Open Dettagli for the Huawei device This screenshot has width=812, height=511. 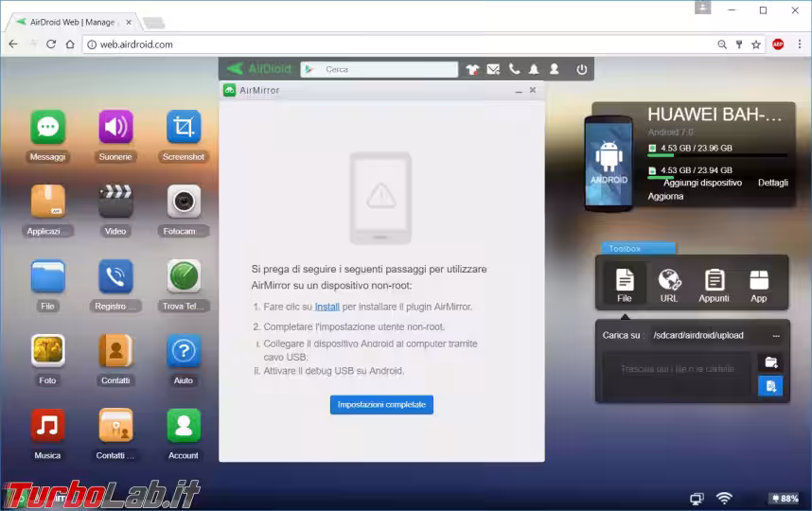click(x=772, y=183)
